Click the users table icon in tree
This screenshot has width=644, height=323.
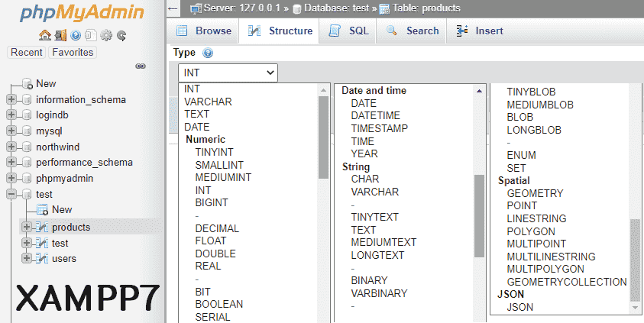[x=42, y=258]
